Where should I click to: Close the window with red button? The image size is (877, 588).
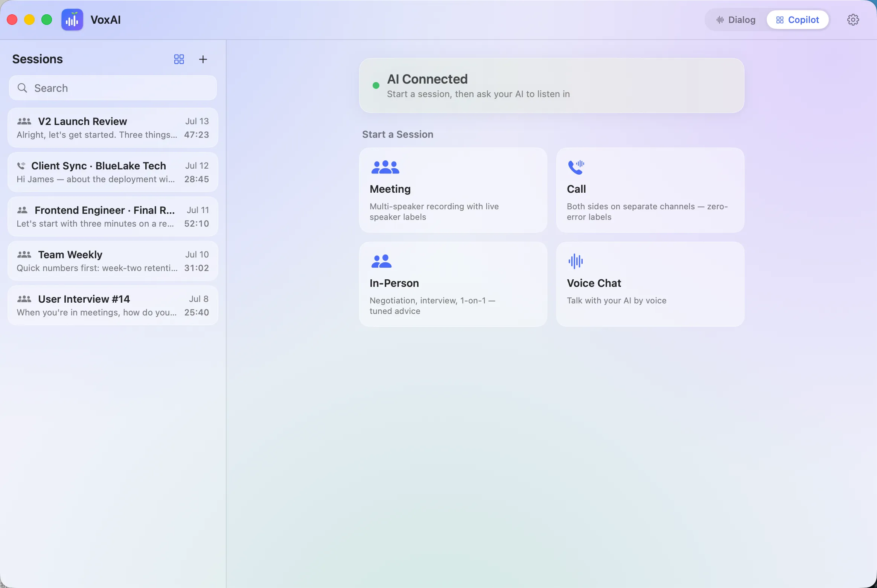click(12, 20)
